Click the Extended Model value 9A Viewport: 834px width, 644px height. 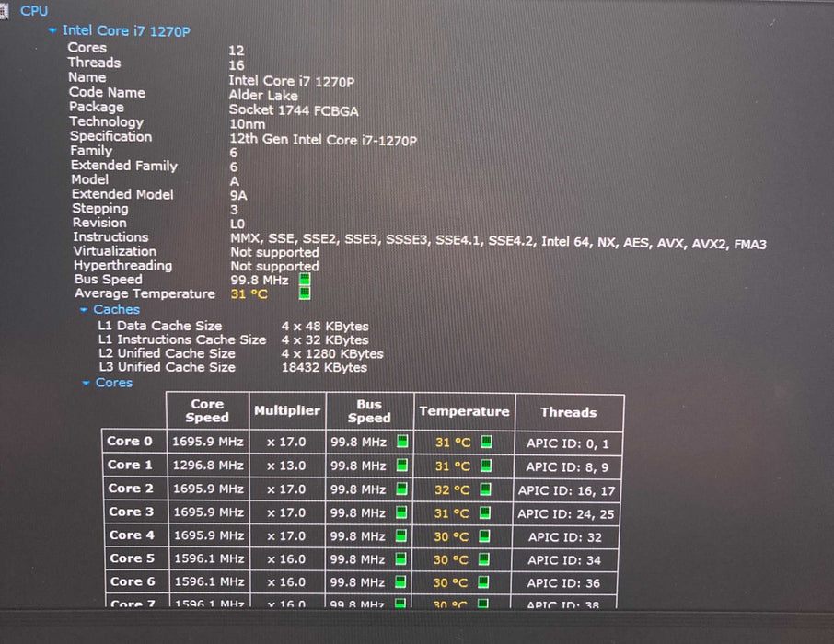click(238, 196)
